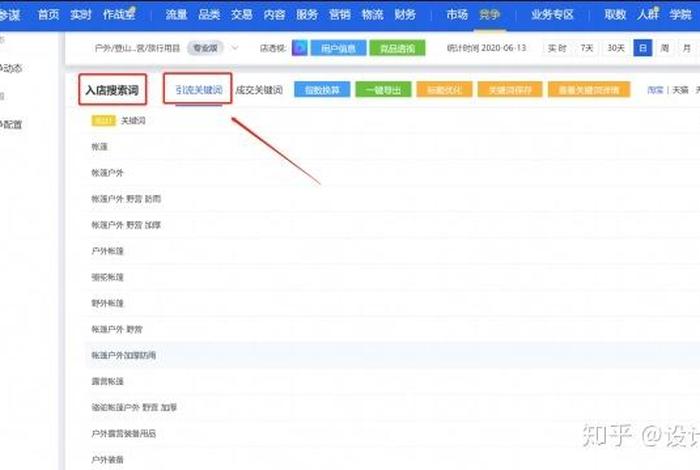This screenshot has width=700, height=470.
Task: Go to the 服务 section
Action: click(x=307, y=15)
